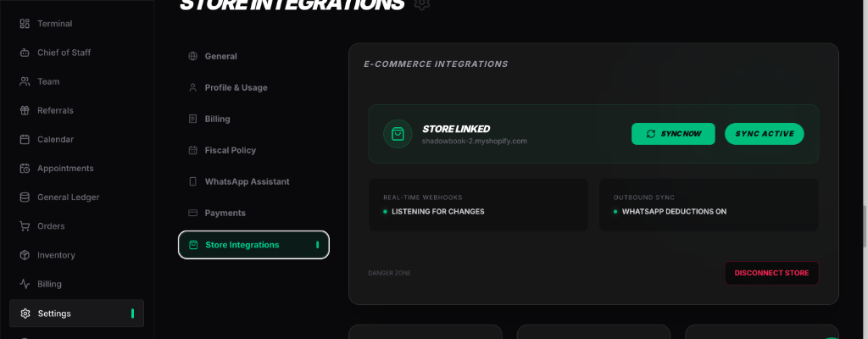The height and width of the screenshot is (339, 868).
Task: Click the Chief of Staff robot icon
Action: [x=25, y=53]
